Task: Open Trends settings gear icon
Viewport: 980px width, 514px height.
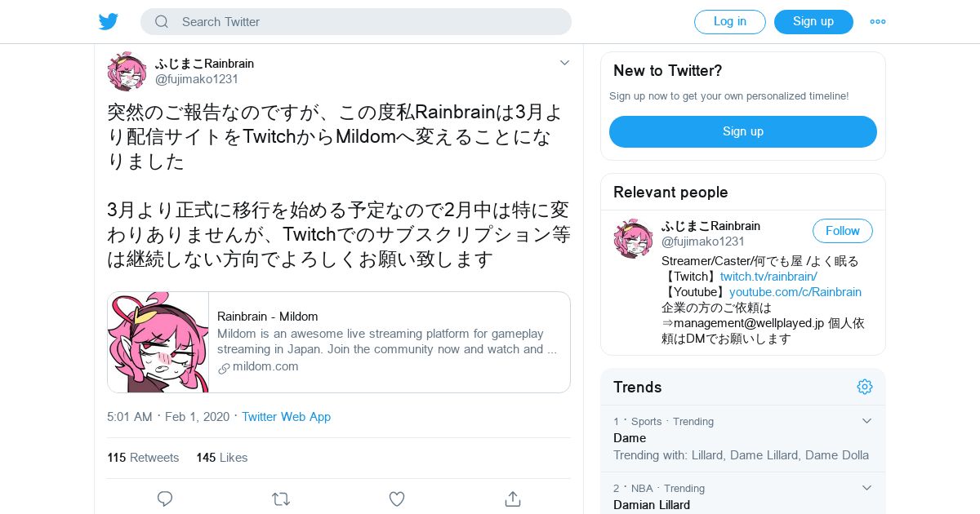Action: [865, 387]
